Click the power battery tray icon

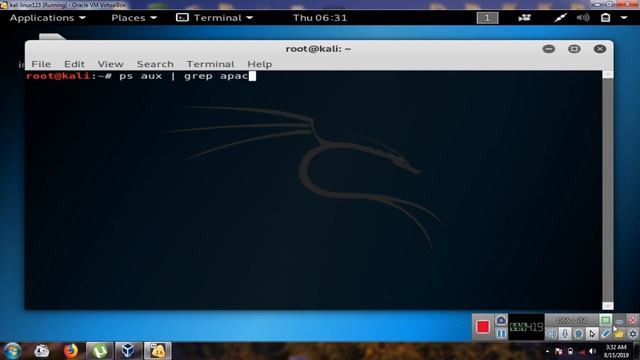570,351
